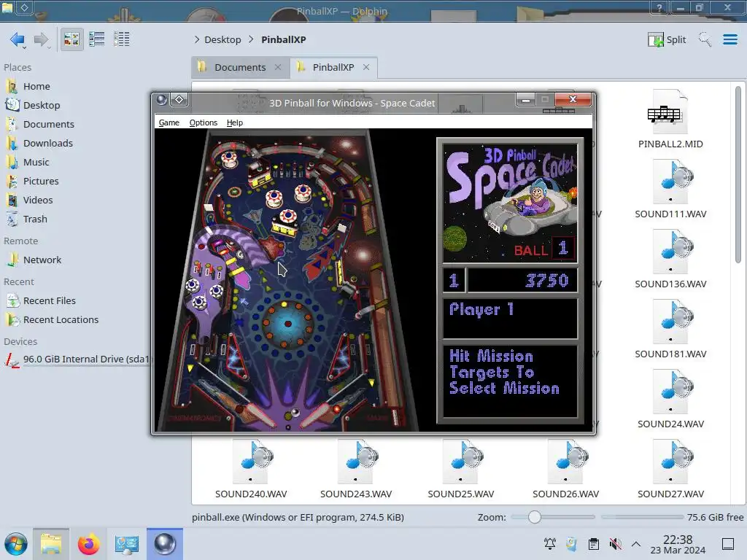Image resolution: width=747 pixels, height=560 pixels.
Task: Select SOUND24.WAV file
Action: pos(670,399)
